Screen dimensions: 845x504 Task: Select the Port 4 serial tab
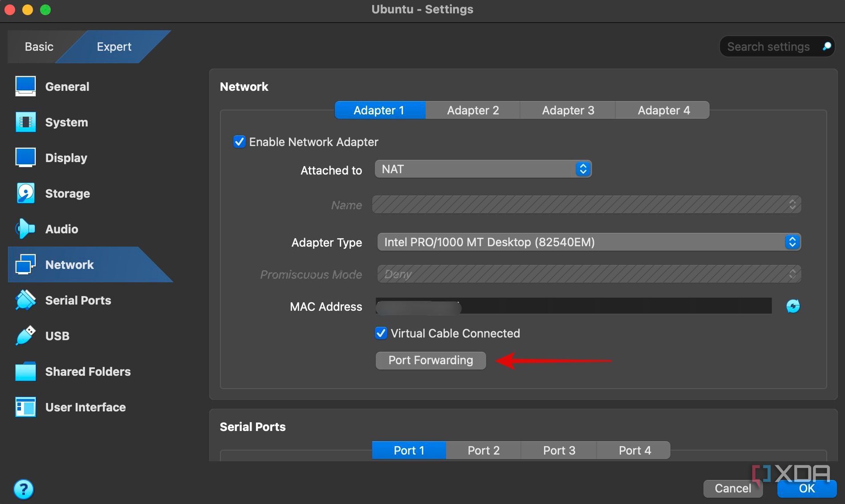pos(634,450)
